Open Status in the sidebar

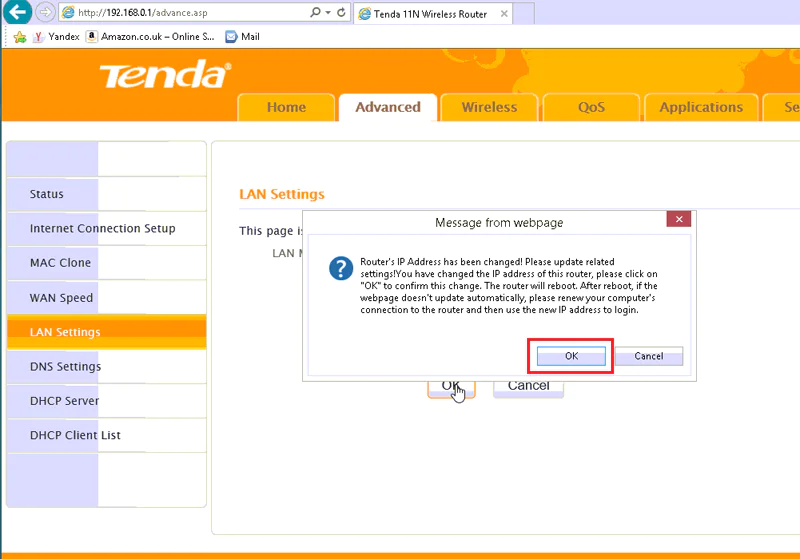[x=107, y=194]
